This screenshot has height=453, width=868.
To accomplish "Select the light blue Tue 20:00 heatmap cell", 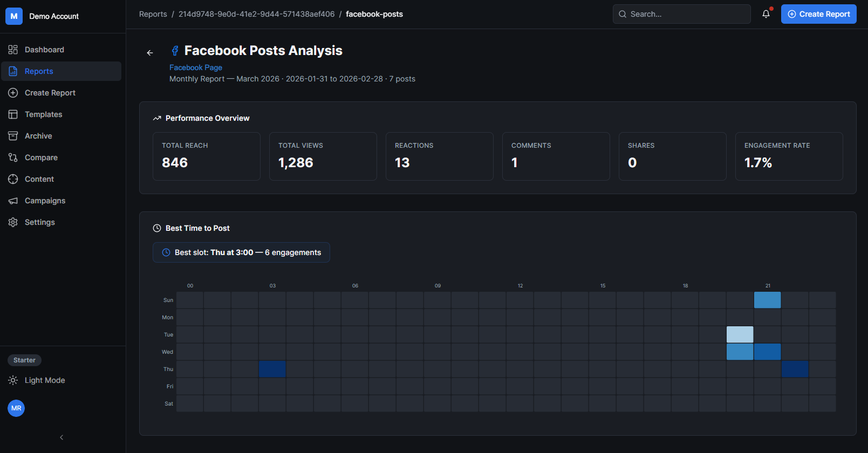I will click(x=740, y=334).
